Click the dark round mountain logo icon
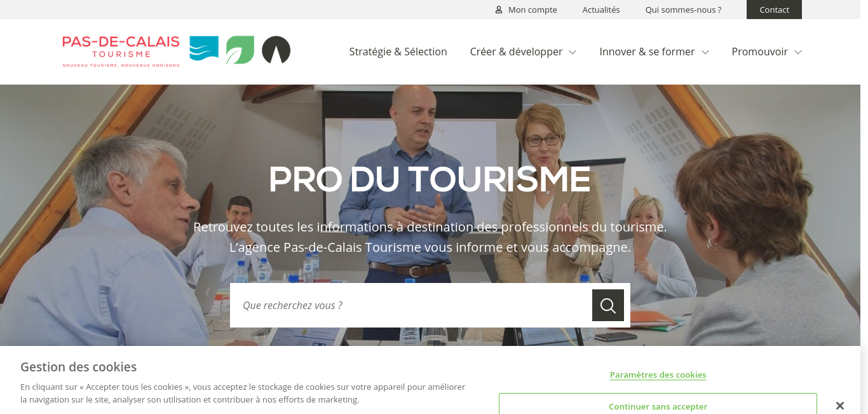Screen dimensions: 868x414 [276, 50]
